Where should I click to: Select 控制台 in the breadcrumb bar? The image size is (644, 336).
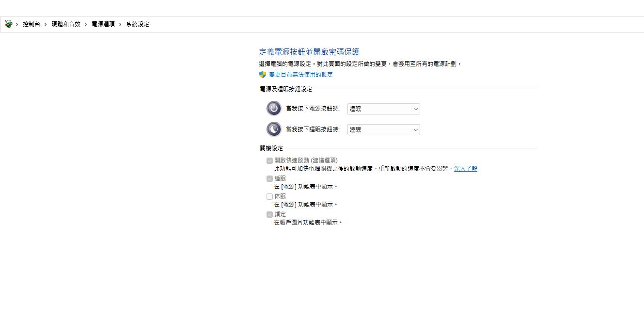[31, 24]
